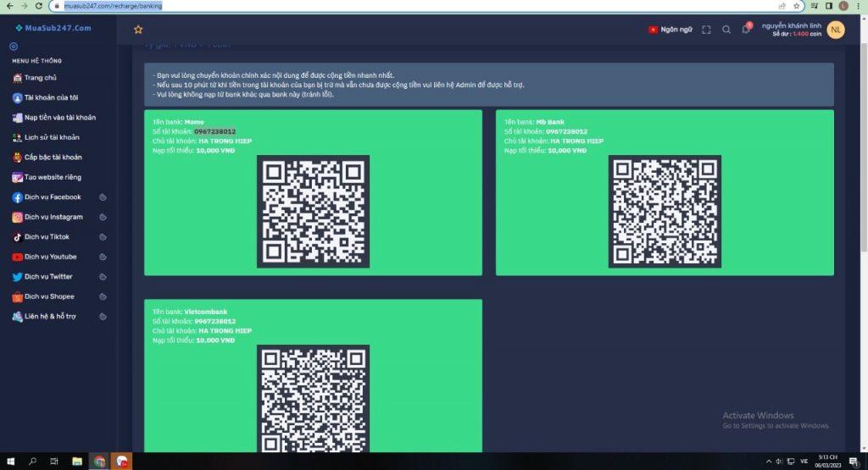Expand the Dịch vụ Facebook submenu arrow
This screenshot has width=868, height=470.
103,197
